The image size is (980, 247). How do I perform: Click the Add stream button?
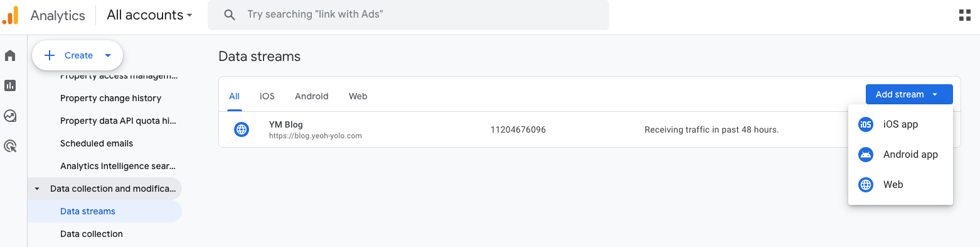pos(909,94)
